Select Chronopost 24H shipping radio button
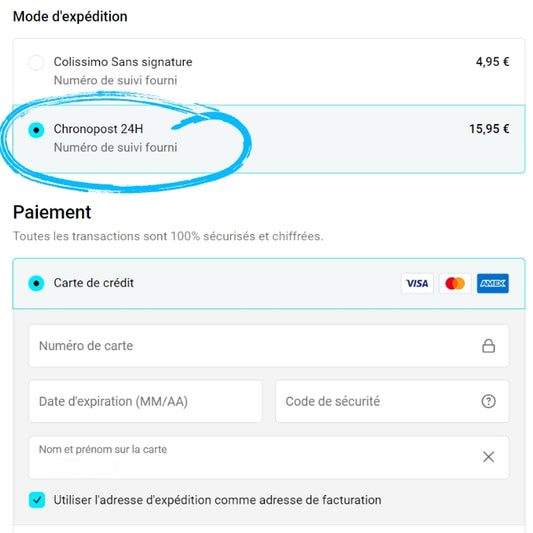Screen dimensions: 533x533 pos(36,130)
